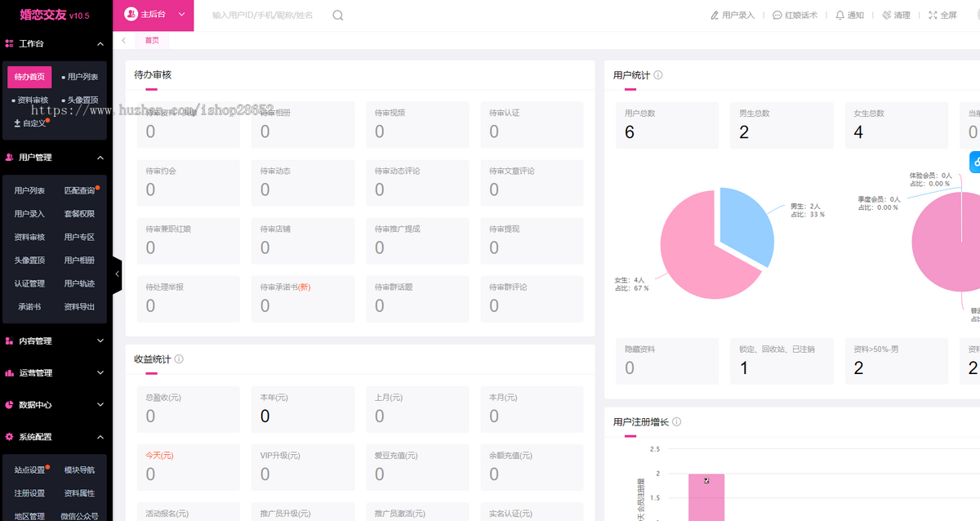Open the 待审认证 pending card
This screenshot has width=980, height=521.
(532, 125)
